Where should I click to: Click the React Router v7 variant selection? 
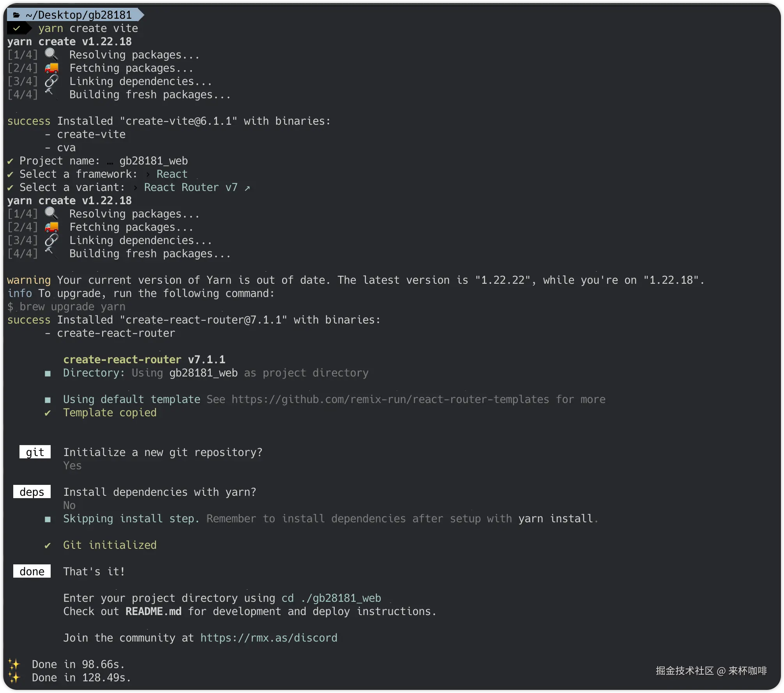coord(191,187)
